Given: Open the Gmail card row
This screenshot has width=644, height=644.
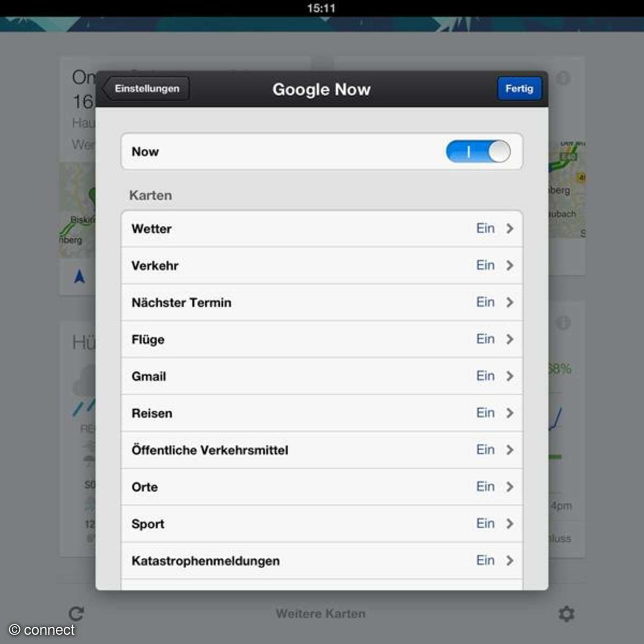Looking at the screenshot, I should (322, 376).
